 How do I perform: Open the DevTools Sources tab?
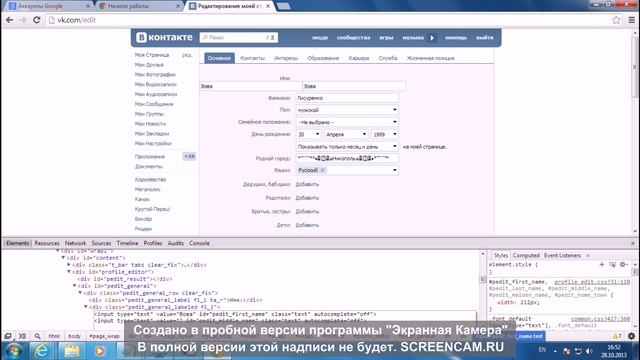[x=101, y=243]
